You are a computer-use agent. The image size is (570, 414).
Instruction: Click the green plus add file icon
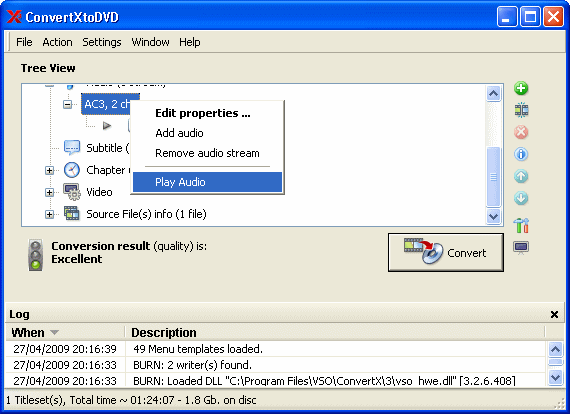pos(521,88)
